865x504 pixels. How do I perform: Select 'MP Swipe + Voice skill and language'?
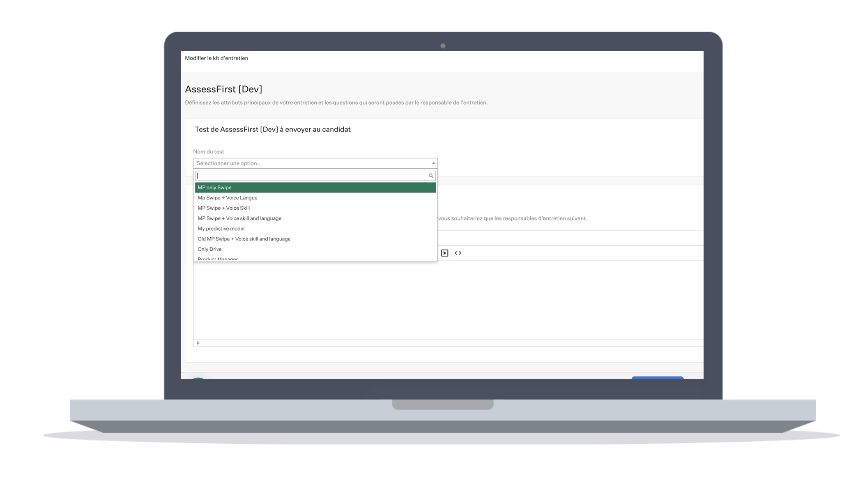coord(239,218)
